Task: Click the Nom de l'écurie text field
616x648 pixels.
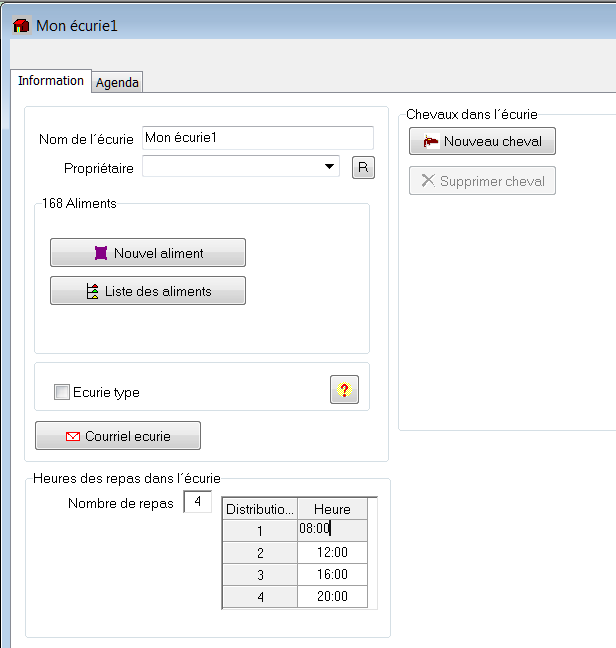Action: (x=258, y=138)
